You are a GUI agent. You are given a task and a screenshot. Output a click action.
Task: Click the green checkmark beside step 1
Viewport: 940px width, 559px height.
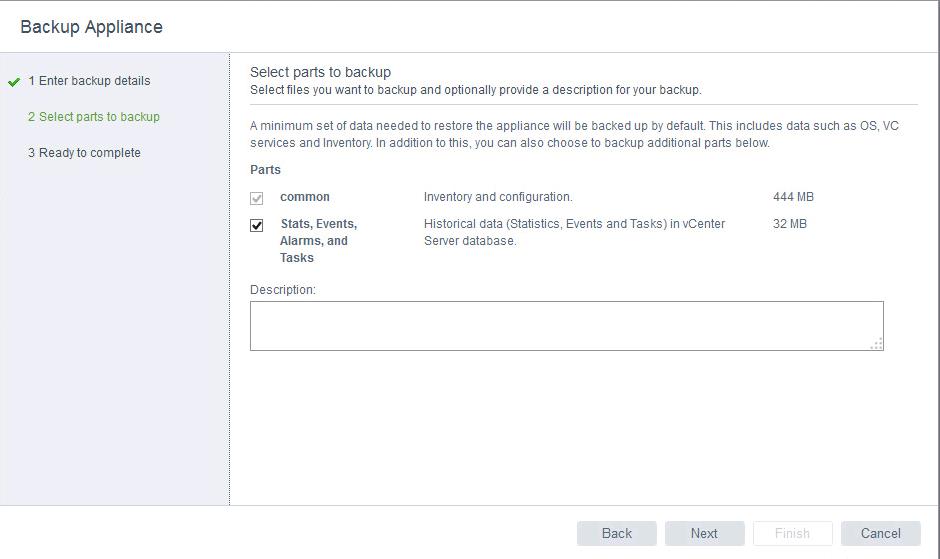[x=14, y=82]
